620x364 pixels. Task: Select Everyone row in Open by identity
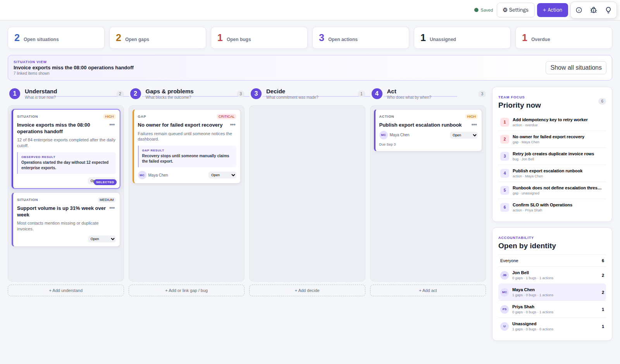(552, 261)
